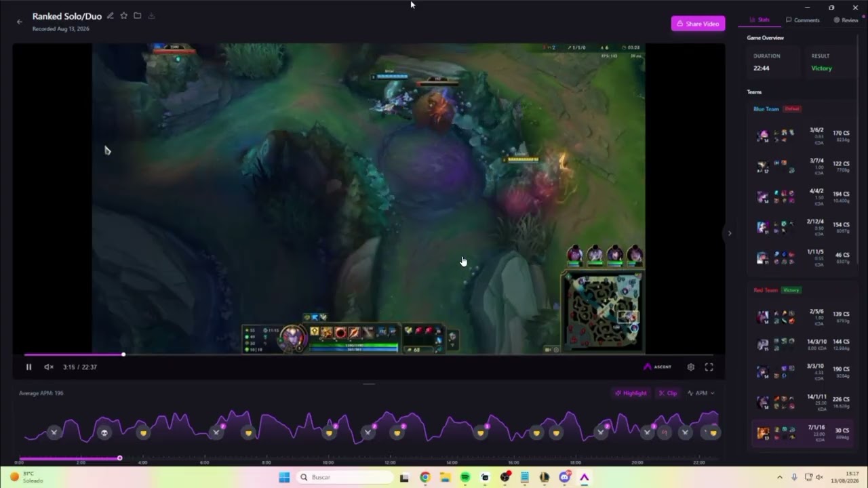Select the crossed-swords marker just after 6:00
The width and height of the screenshot is (868, 488).
pos(216,432)
